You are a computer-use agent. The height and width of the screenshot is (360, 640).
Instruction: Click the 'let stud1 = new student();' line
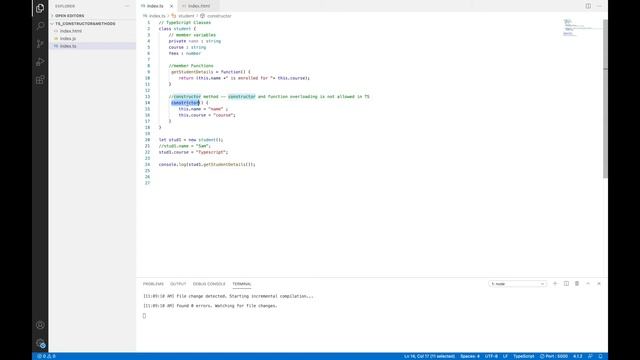[191, 140]
